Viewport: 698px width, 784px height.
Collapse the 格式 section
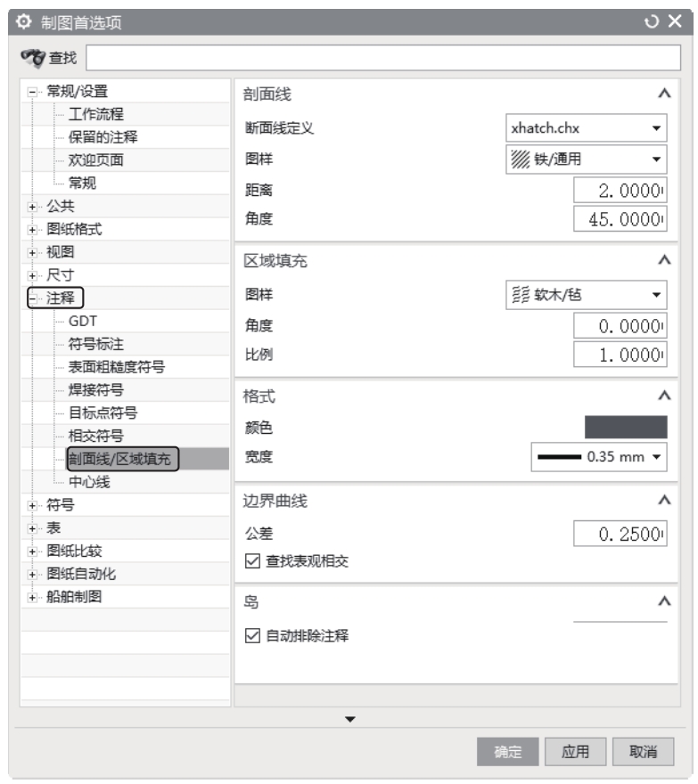tap(664, 396)
